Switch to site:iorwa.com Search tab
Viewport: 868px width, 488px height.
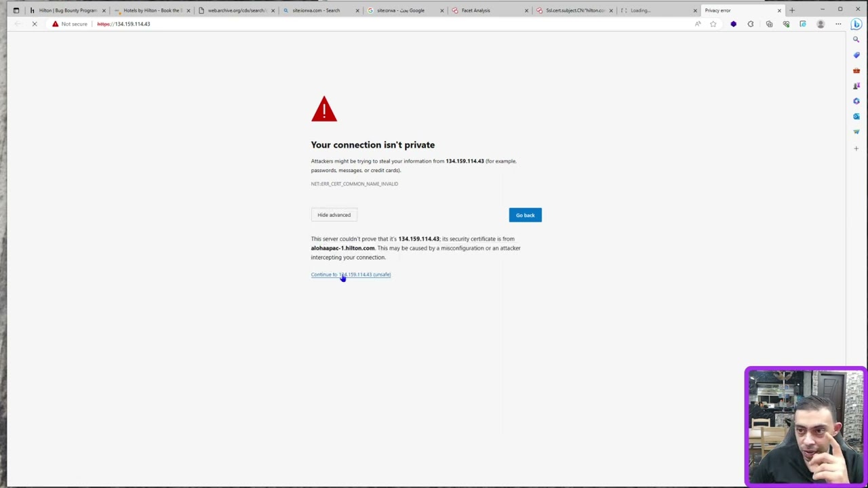pyautogui.click(x=321, y=10)
